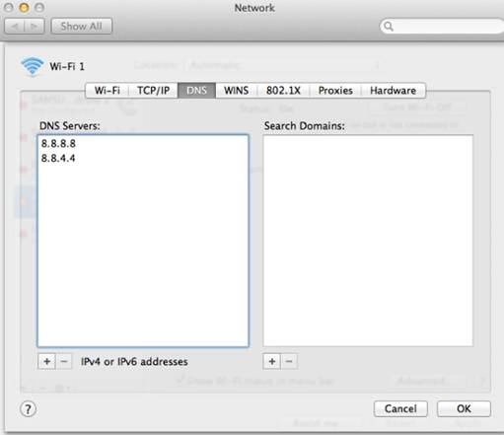Go back with the left arrow button

pyautogui.click(x=15, y=27)
